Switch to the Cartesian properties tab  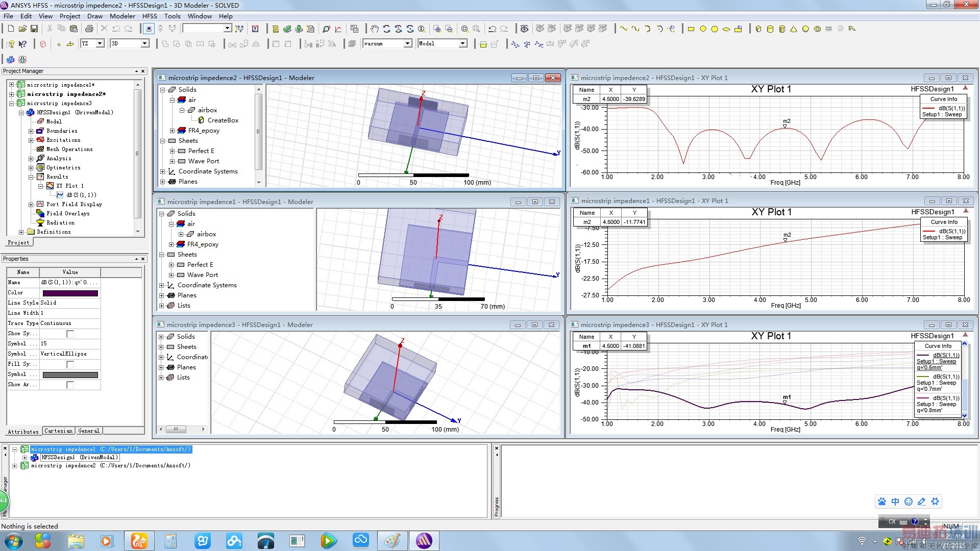(x=58, y=431)
